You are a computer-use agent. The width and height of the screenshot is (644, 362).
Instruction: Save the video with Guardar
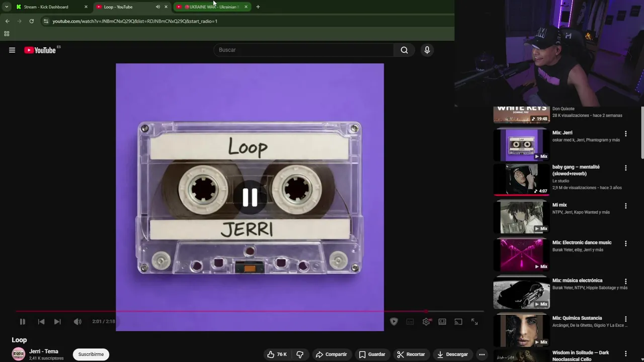click(x=372, y=354)
